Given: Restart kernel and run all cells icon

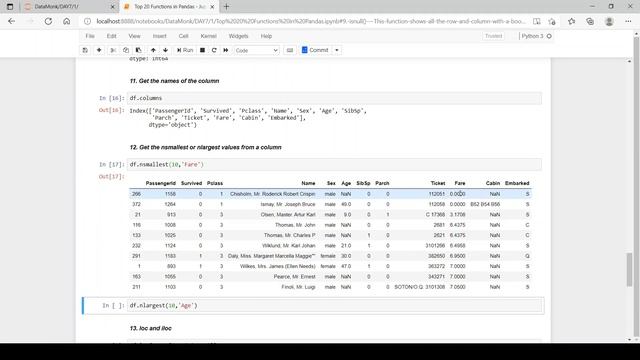Looking at the screenshot, I should pos(226,50).
